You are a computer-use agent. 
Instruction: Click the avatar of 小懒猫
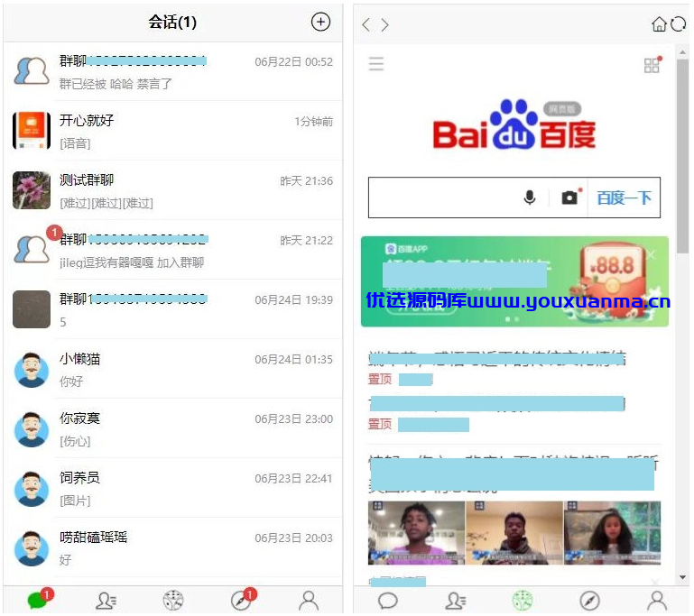coord(32,370)
